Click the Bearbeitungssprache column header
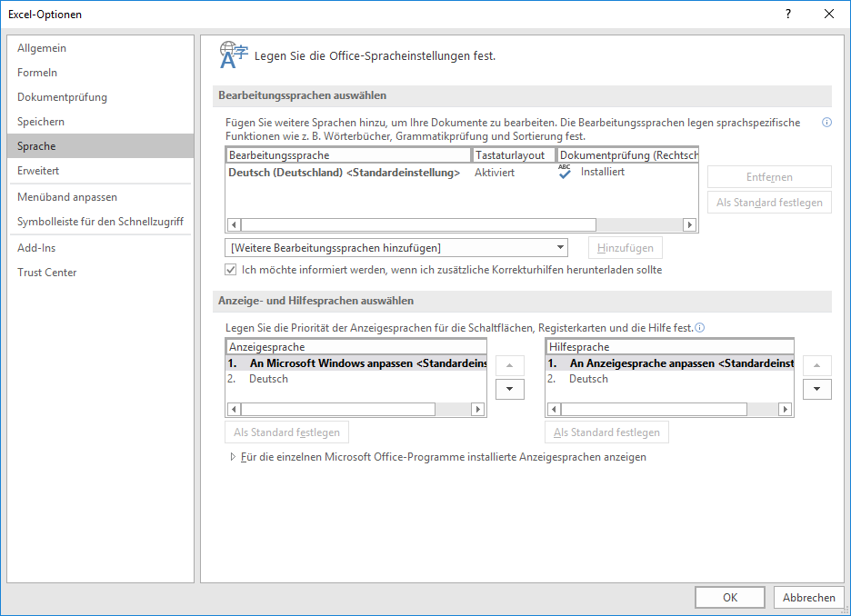The height and width of the screenshot is (616, 851). click(x=348, y=155)
